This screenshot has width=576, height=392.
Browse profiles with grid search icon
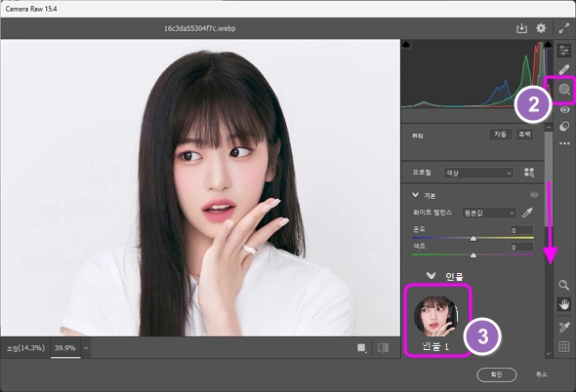[529, 173]
